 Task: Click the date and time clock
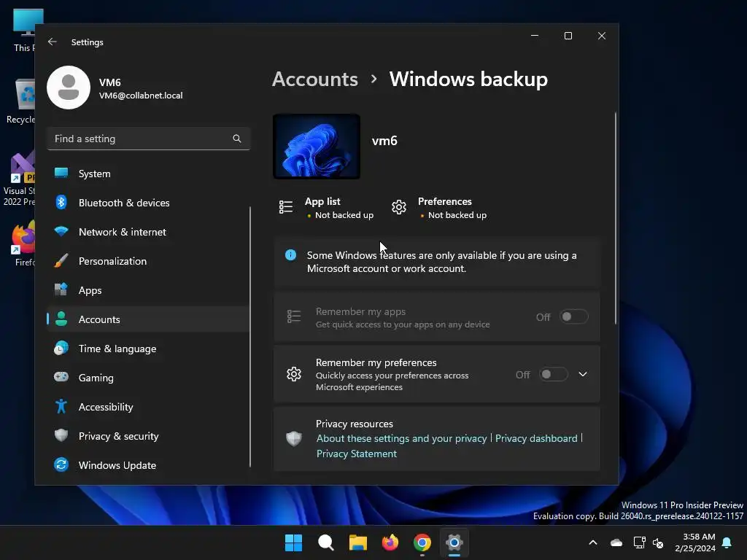pos(695,542)
